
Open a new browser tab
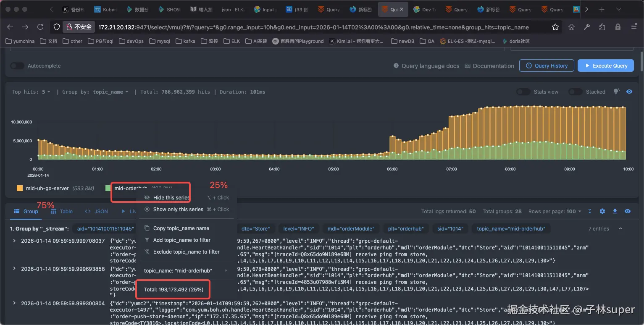point(602,9)
